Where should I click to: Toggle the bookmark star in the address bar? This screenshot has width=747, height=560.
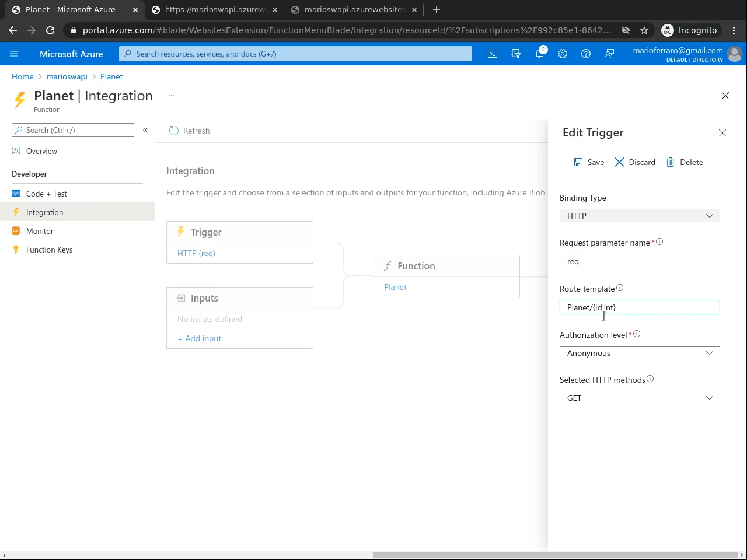pyautogui.click(x=644, y=30)
